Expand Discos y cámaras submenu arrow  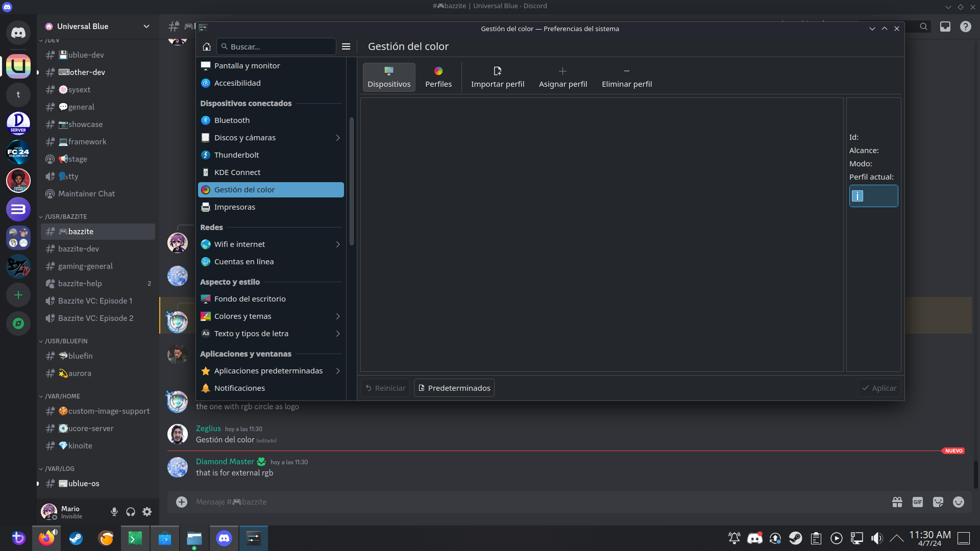(x=338, y=138)
